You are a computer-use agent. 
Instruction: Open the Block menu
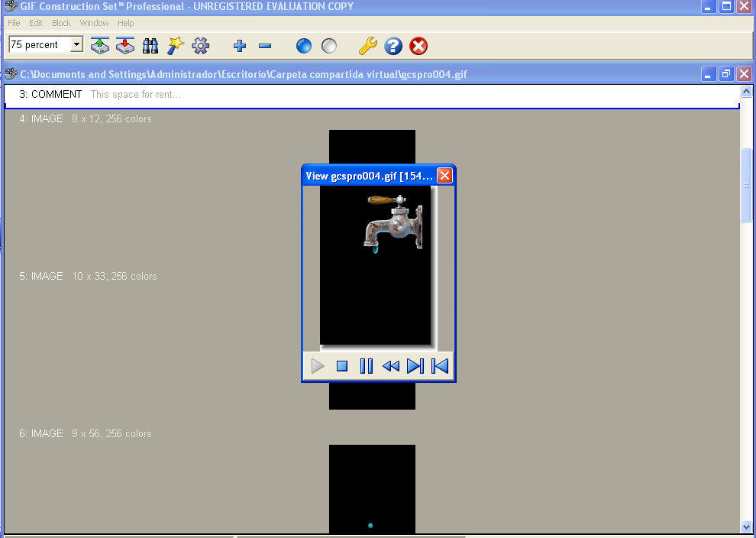61,23
